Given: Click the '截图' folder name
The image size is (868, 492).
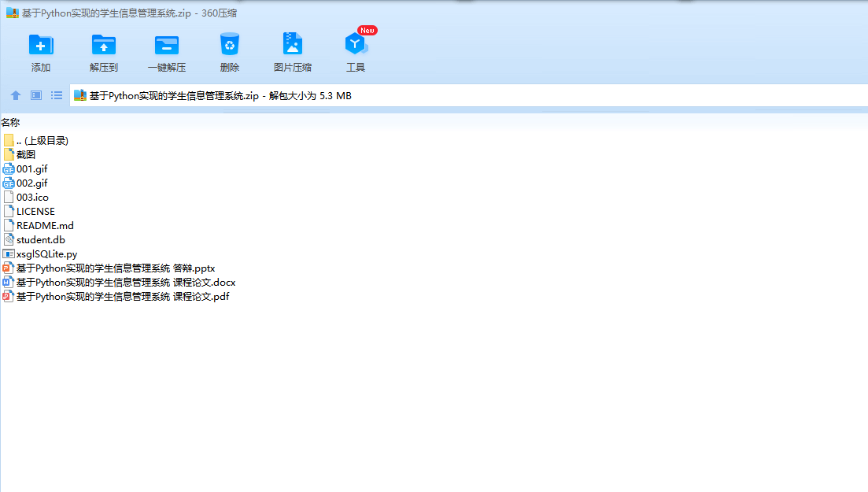Looking at the screenshot, I should pyautogui.click(x=26, y=154).
